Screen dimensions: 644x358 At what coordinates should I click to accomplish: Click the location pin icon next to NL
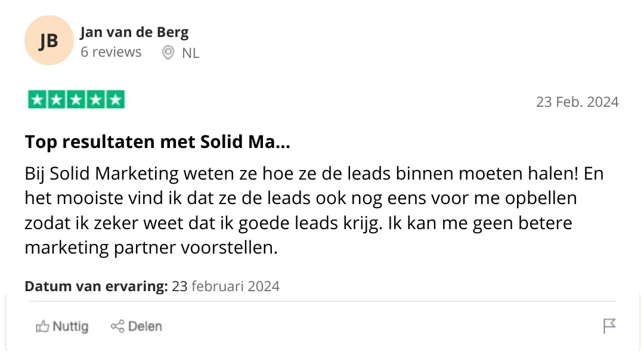click(169, 53)
